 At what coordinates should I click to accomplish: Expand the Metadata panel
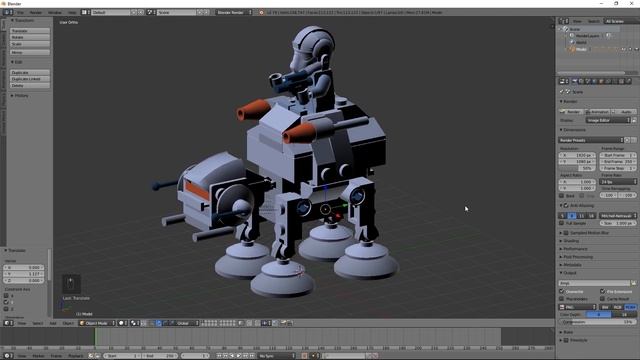click(x=572, y=265)
